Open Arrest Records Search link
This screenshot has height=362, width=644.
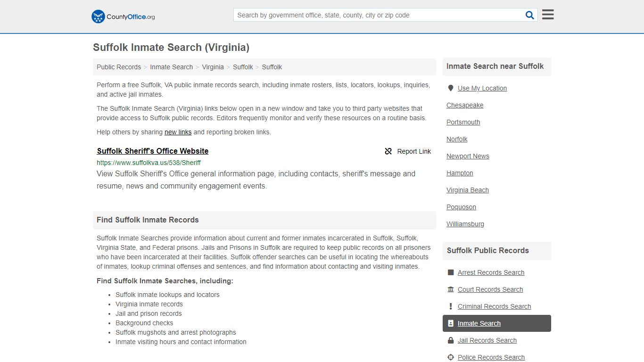(491, 272)
